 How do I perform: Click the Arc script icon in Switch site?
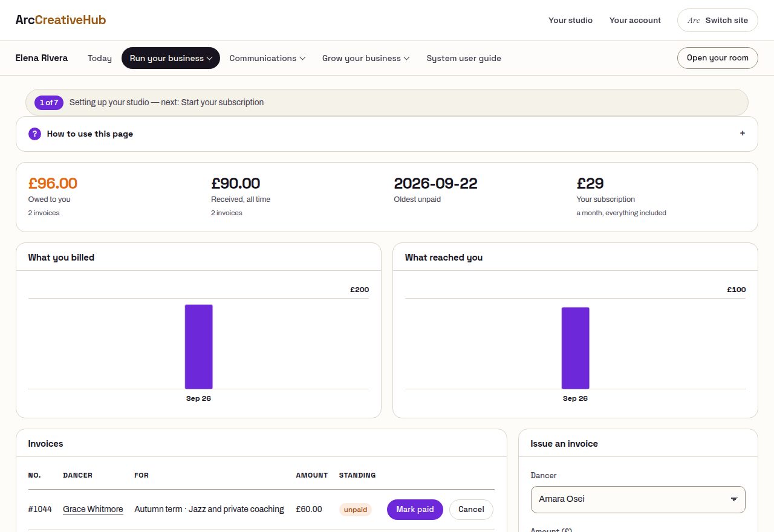tap(694, 20)
